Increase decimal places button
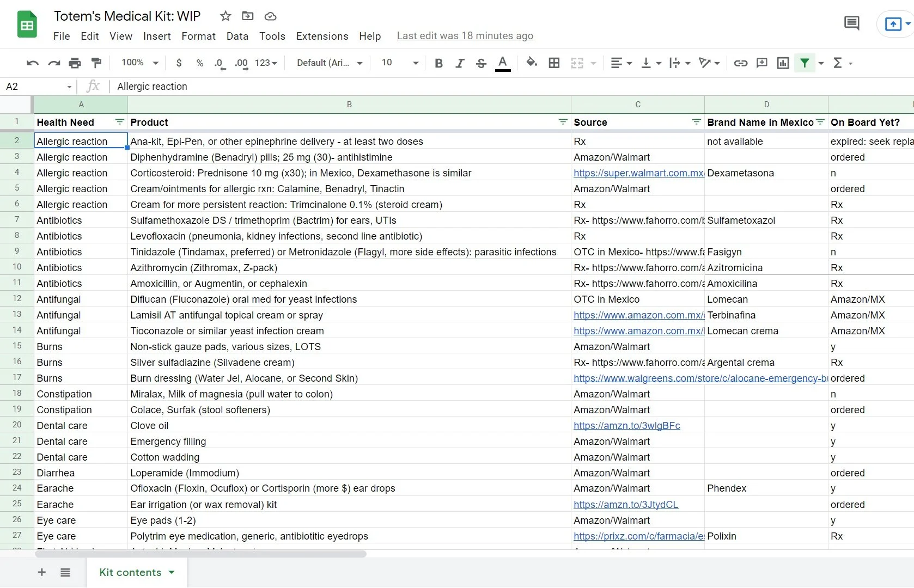Screen dimensions: 914x588 [241, 64]
